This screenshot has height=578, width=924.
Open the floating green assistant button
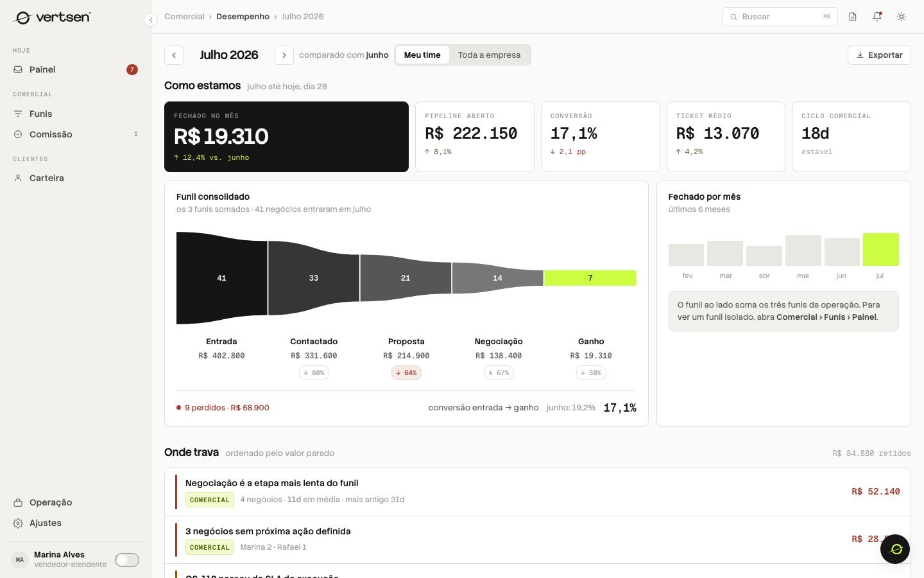(895, 549)
